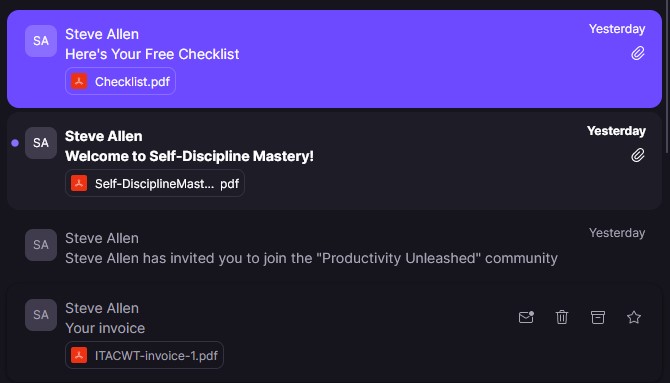Screen dimensions: 670x383
Task: Click paperclip icon on Self-Discipline Mastery email
Action: 638,155
